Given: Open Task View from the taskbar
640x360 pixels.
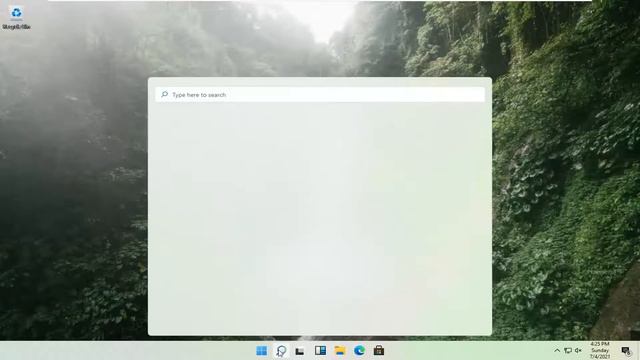Looking at the screenshot, I should 300,351.
